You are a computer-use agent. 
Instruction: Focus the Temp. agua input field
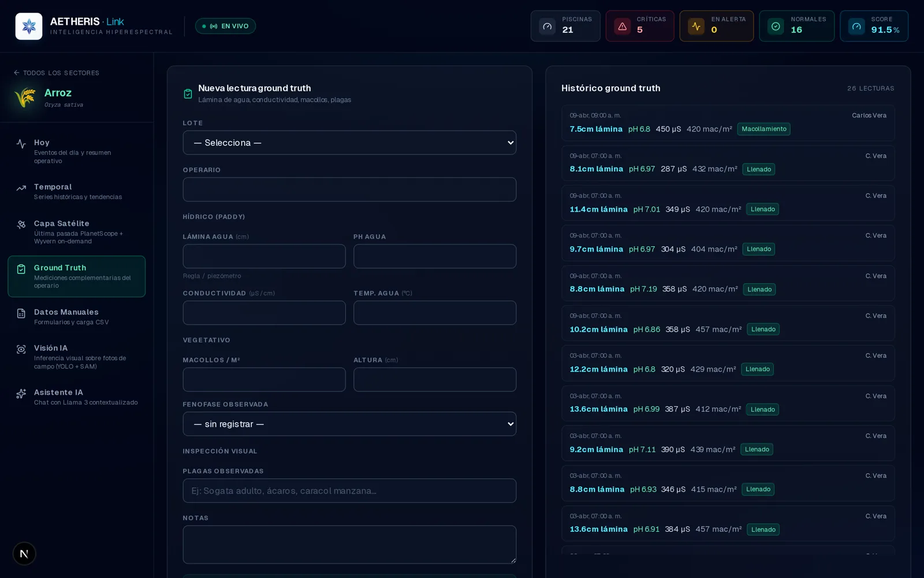(435, 313)
